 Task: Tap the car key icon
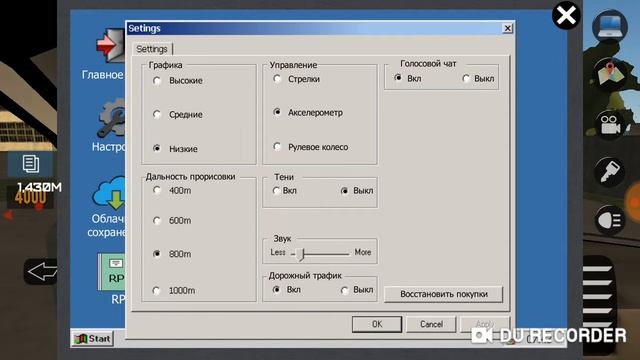pyautogui.click(x=610, y=171)
